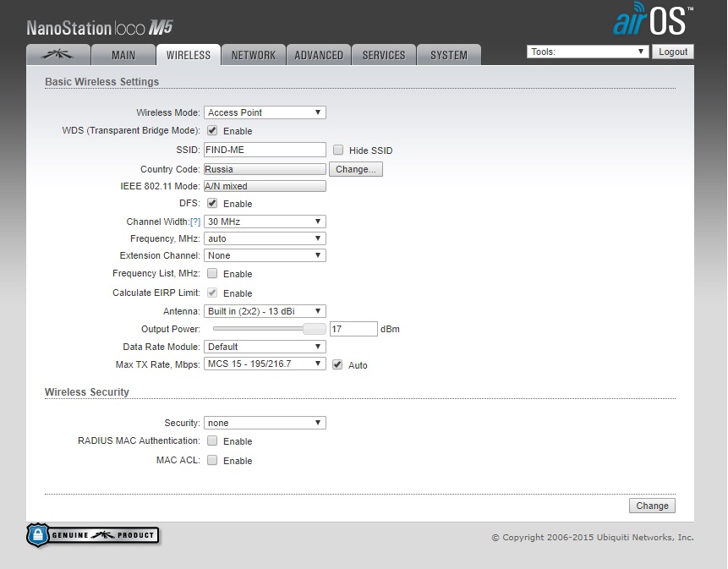
Task: Click the Basic Wireless Settings heading
Action: pos(101,82)
